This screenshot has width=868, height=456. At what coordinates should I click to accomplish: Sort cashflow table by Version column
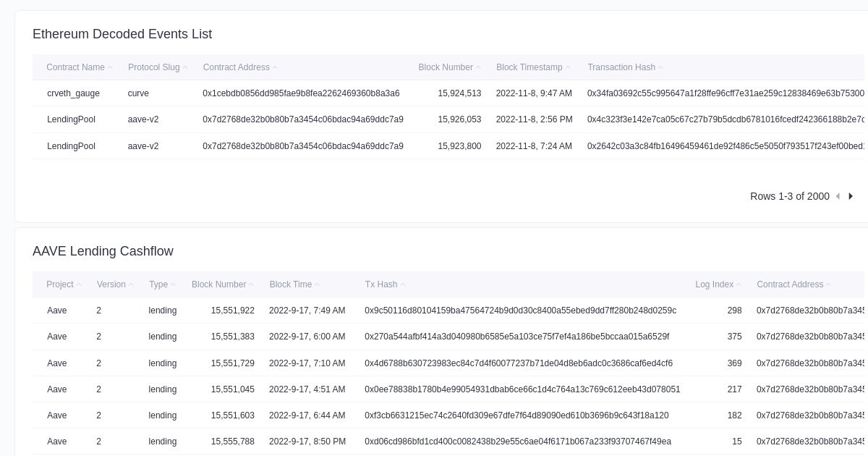click(111, 284)
